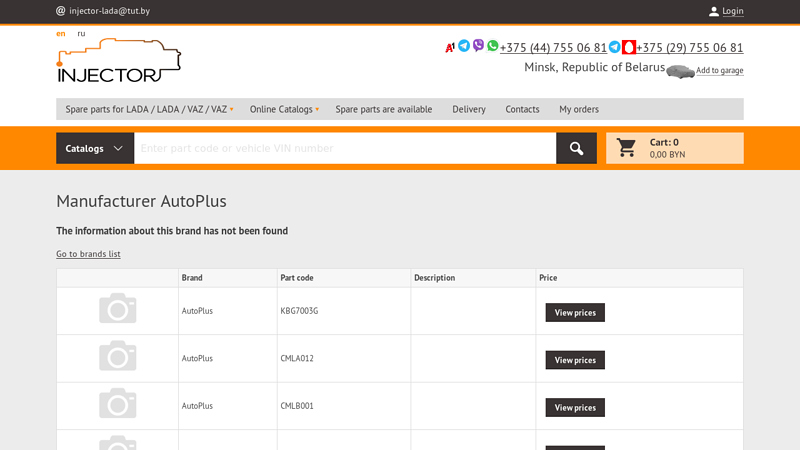Viewport: 800px width, 450px height.
Task: View prices for part CMLB001
Action: [x=575, y=407]
